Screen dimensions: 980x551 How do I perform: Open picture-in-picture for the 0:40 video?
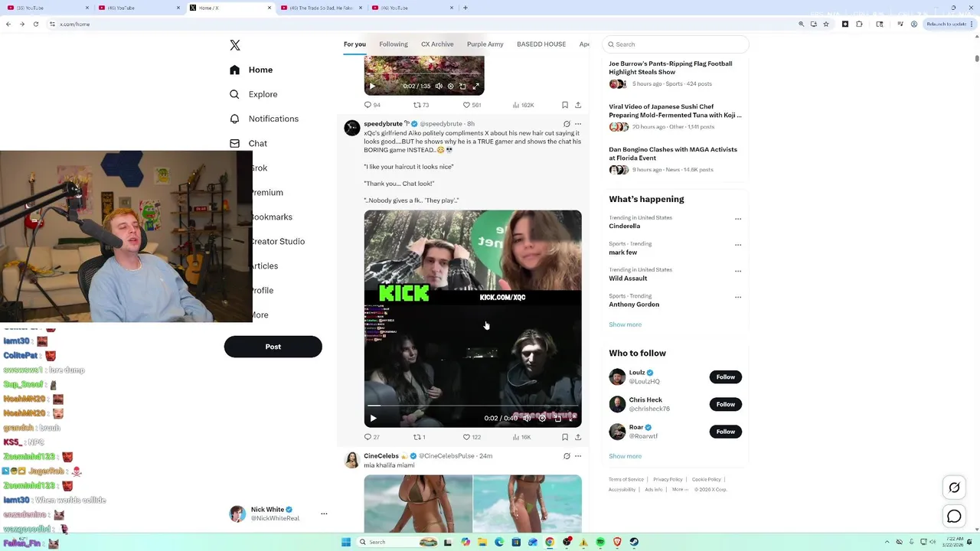[557, 419]
